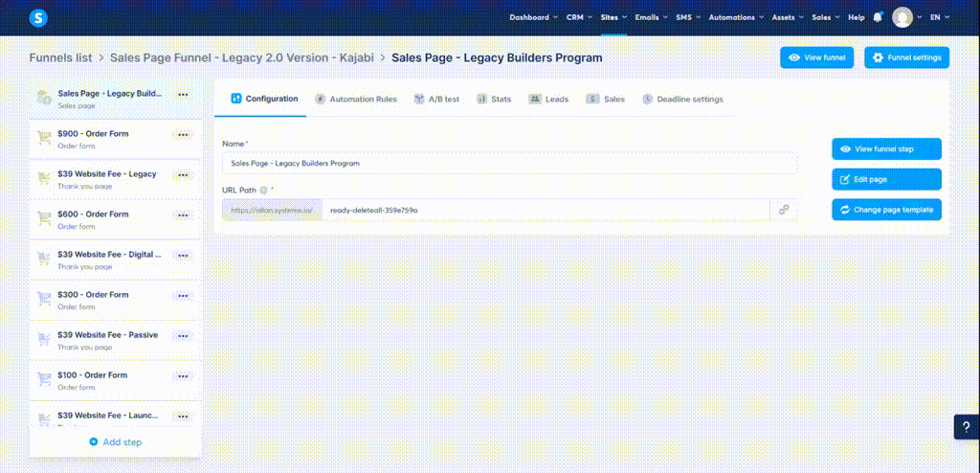
Task: Open options menu for $900 - Order Form
Action: click(x=183, y=134)
